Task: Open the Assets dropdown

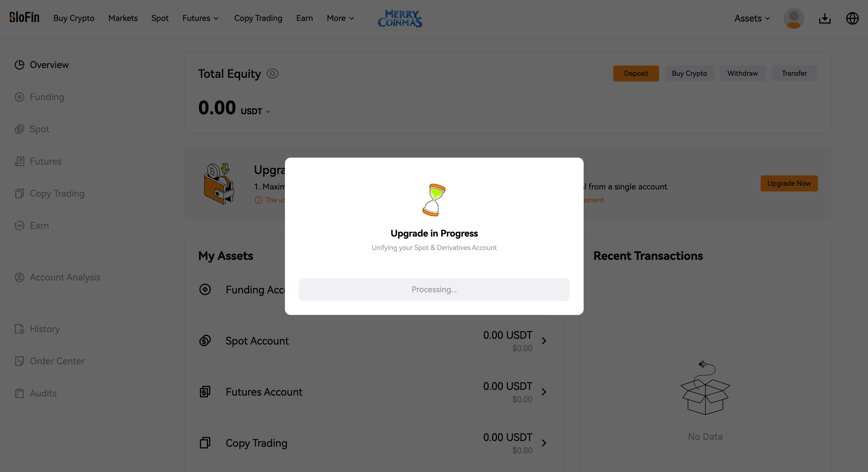Action: [x=752, y=18]
